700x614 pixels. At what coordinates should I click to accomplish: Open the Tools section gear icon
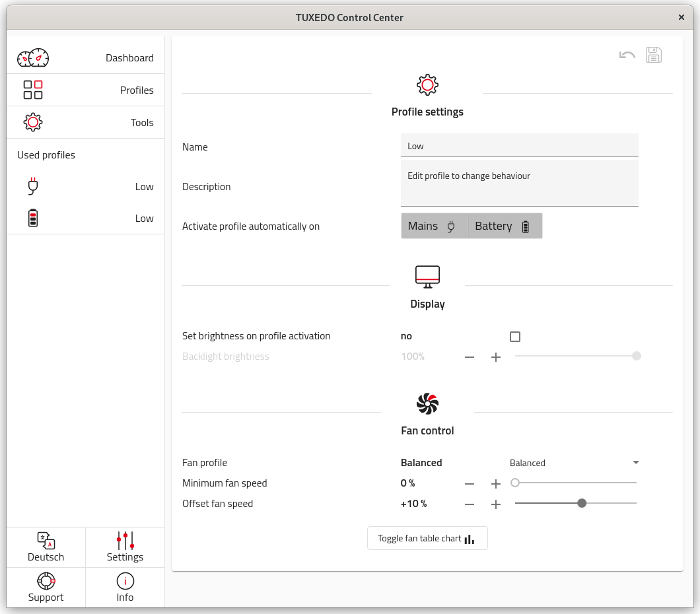pos(32,121)
